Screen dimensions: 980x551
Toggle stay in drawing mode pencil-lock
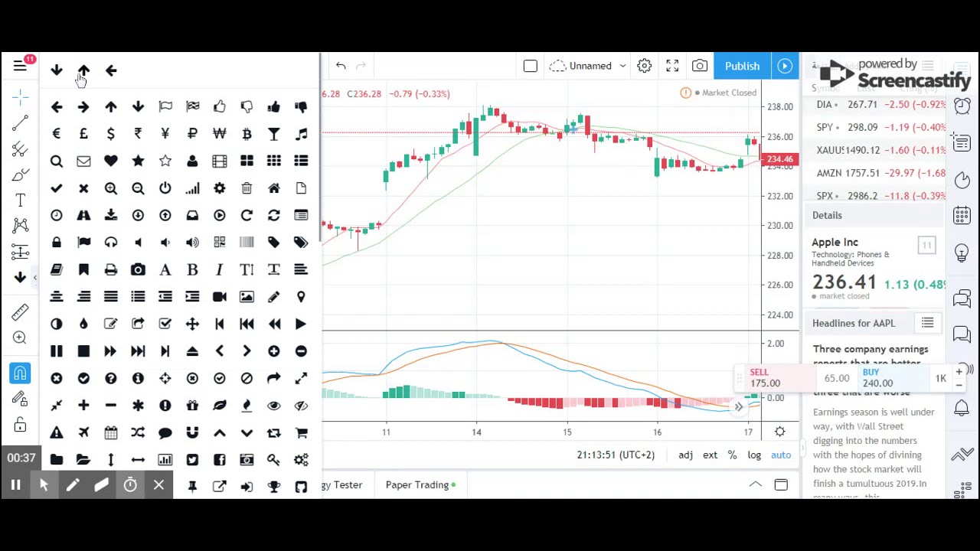pyautogui.click(x=20, y=399)
